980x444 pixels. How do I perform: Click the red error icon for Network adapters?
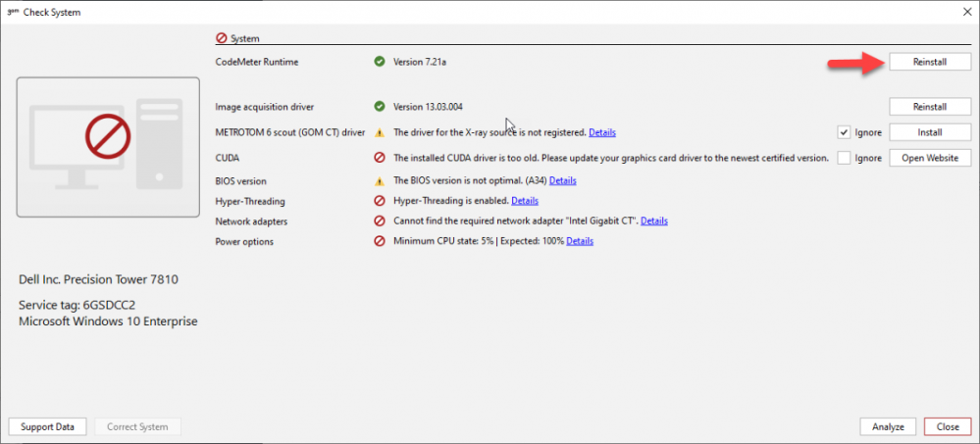tap(379, 222)
